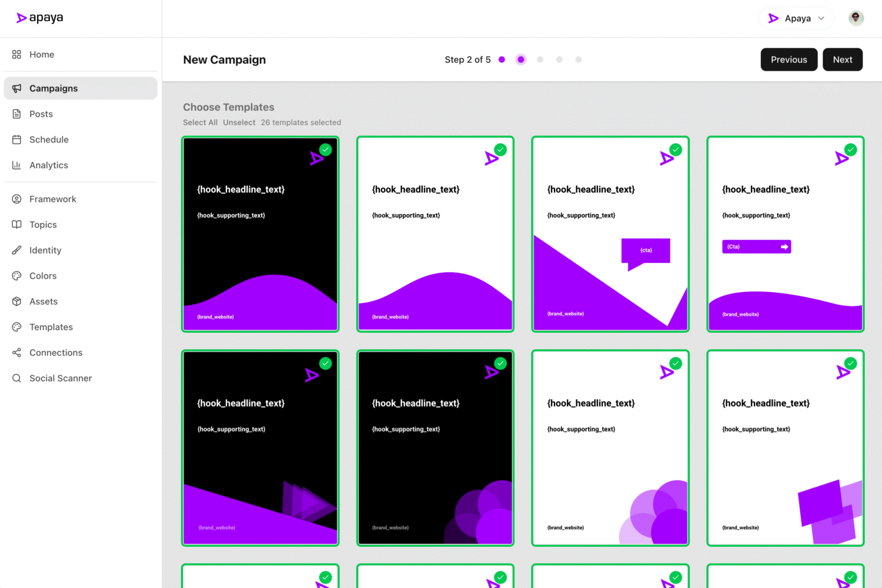Select the Social Scanner tool
The height and width of the screenshot is (588, 882).
[x=61, y=378]
